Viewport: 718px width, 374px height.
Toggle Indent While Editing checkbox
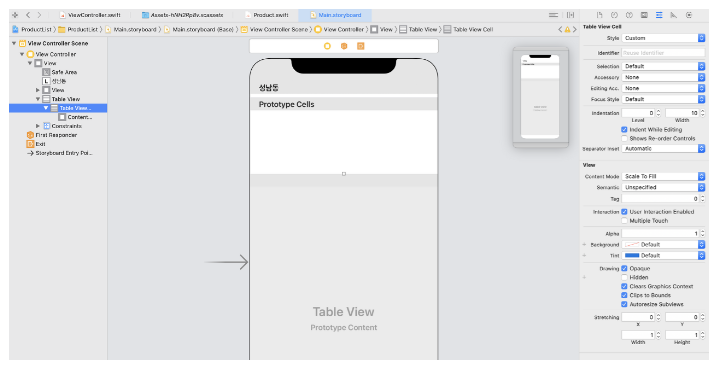pyautogui.click(x=624, y=130)
